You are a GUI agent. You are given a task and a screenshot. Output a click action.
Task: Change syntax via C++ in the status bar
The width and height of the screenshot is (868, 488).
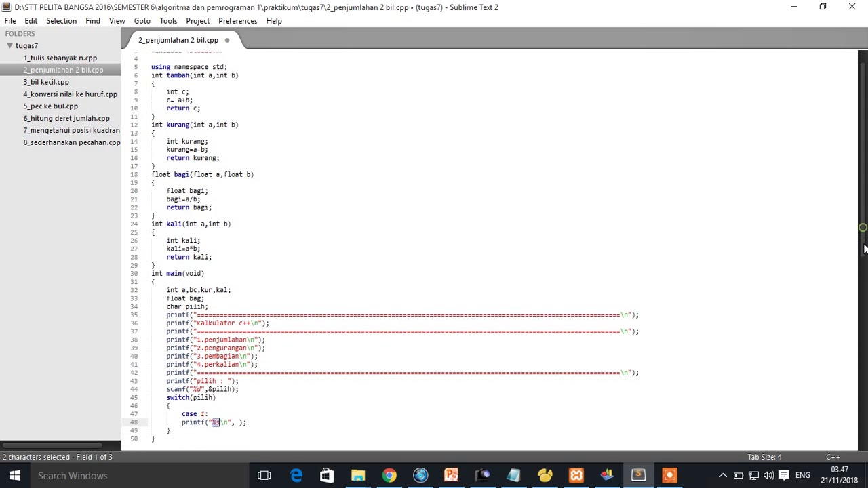833,457
